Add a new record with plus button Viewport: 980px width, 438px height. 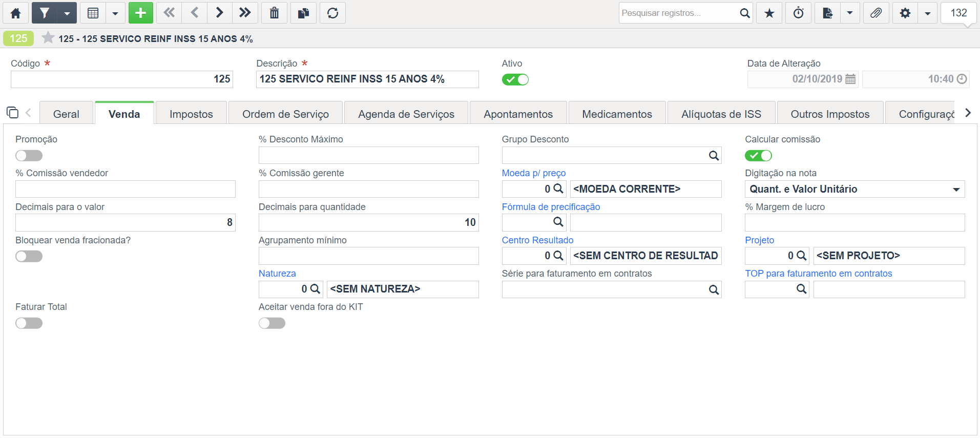pos(141,13)
